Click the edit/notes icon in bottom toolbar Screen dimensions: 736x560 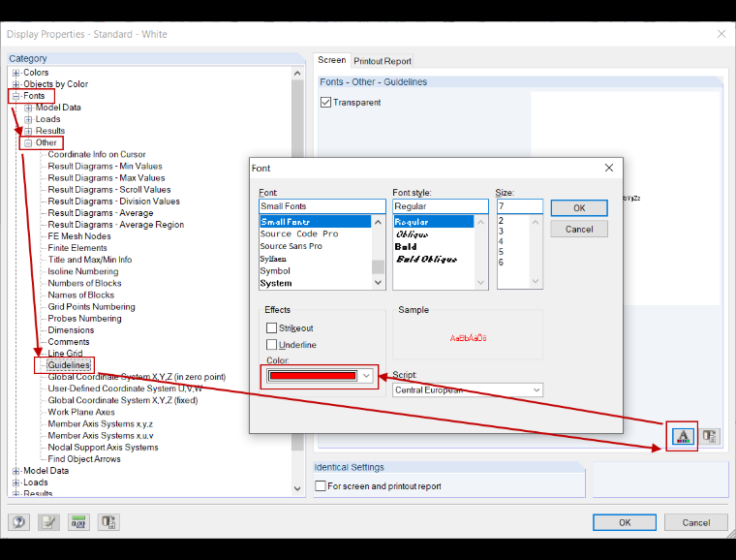[48, 522]
